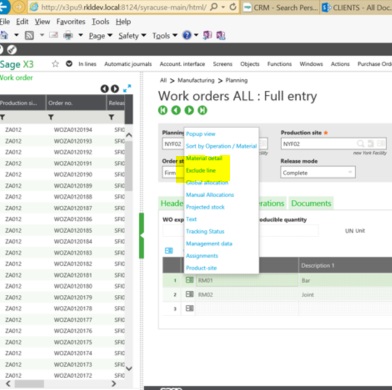Screen dimensions: 392x390
Task: Open the Edit menu
Action: [x=22, y=22]
